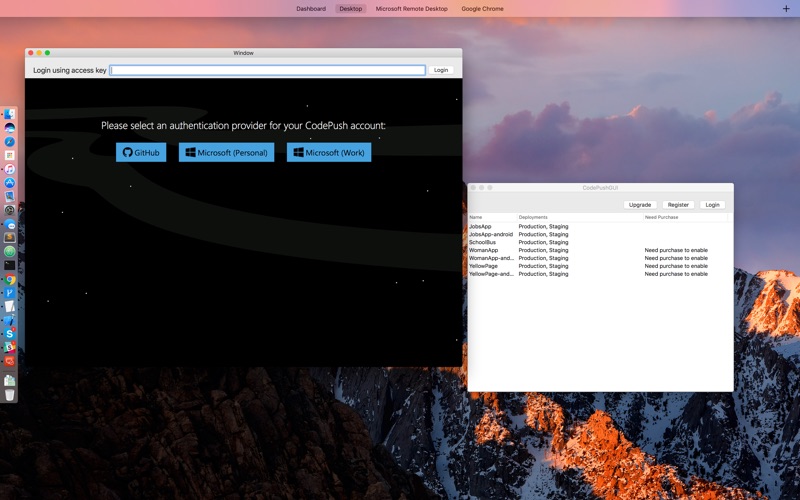Open Siri from the dock
The width and height of the screenshot is (800, 500).
click(x=10, y=128)
